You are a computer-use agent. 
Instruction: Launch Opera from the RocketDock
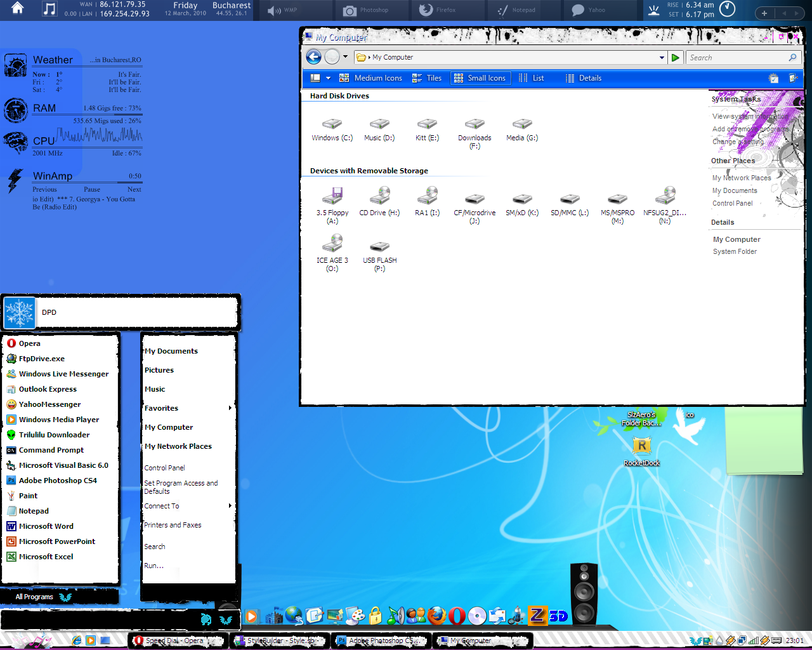[x=457, y=615]
